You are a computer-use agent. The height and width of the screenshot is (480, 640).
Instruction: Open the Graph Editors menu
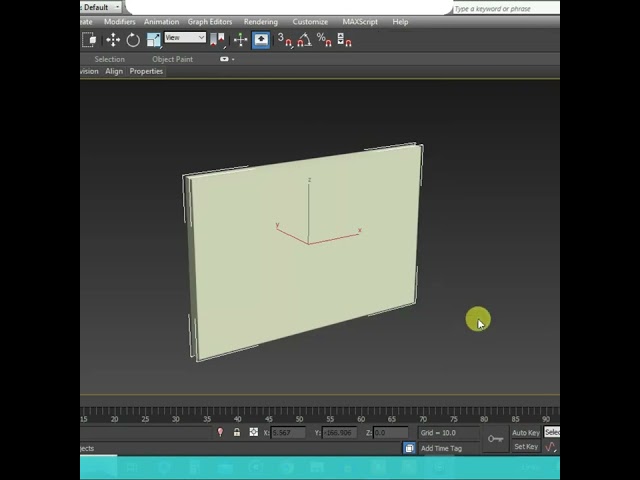210,22
